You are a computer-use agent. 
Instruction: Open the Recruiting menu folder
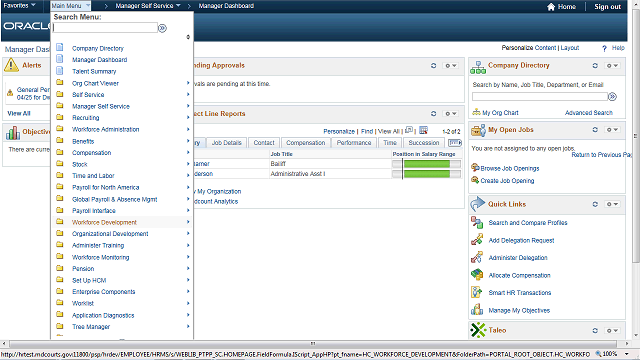coord(86,118)
